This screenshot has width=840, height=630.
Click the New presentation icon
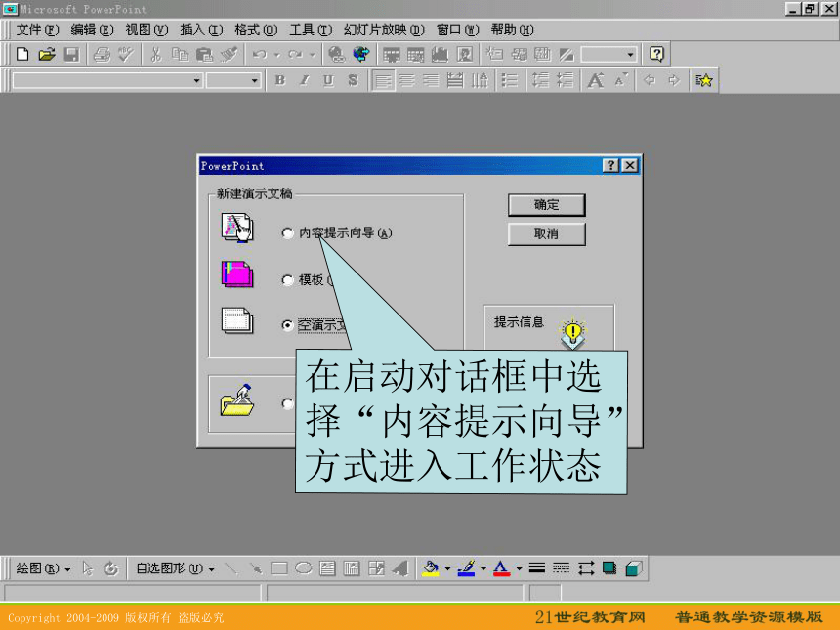point(22,54)
